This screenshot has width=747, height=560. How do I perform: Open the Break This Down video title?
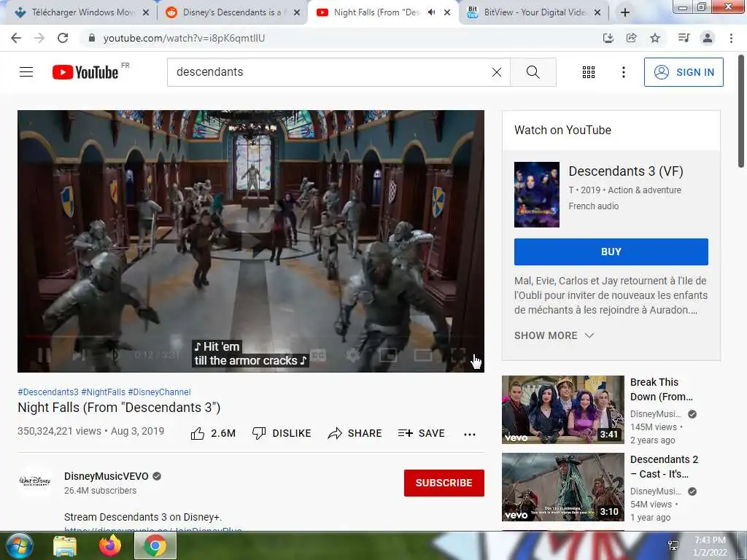point(661,389)
